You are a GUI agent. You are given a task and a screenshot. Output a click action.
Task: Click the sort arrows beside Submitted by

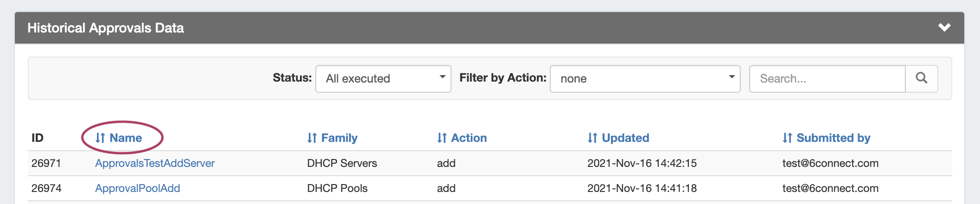pyautogui.click(x=787, y=138)
